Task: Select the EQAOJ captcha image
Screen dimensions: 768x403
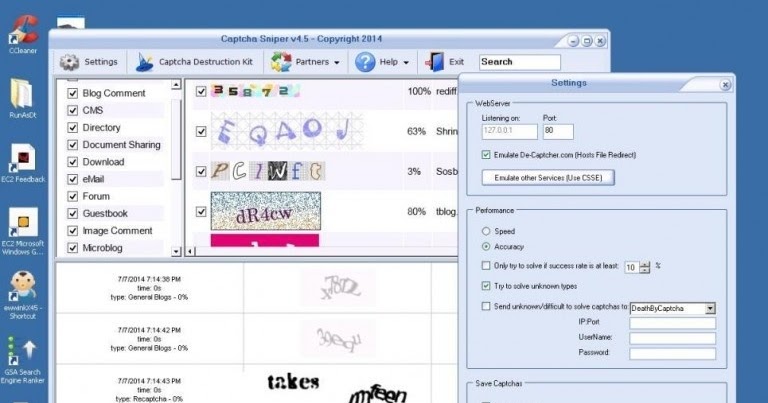Action: (288, 131)
